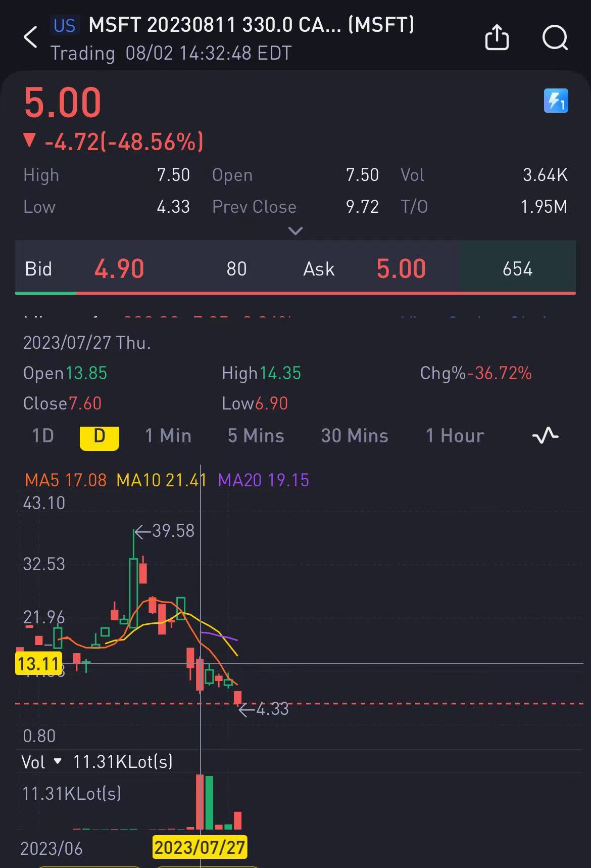Image resolution: width=591 pixels, height=868 pixels.
Task: Tap the 2023/06 date axis label
Action: (x=51, y=848)
